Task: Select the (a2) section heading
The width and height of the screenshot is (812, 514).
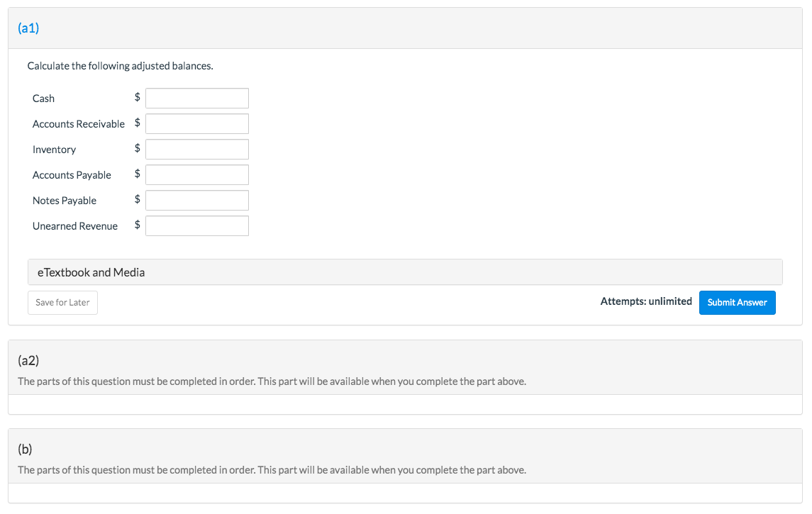Action: click(28, 360)
